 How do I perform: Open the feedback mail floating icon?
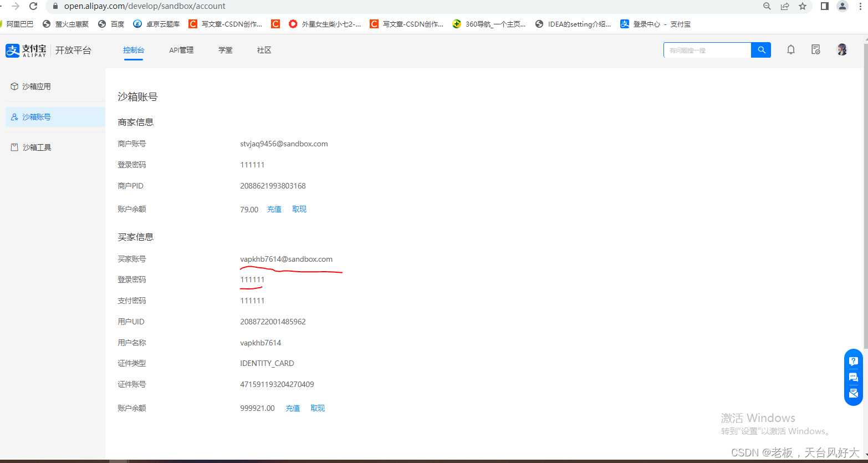click(854, 393)
